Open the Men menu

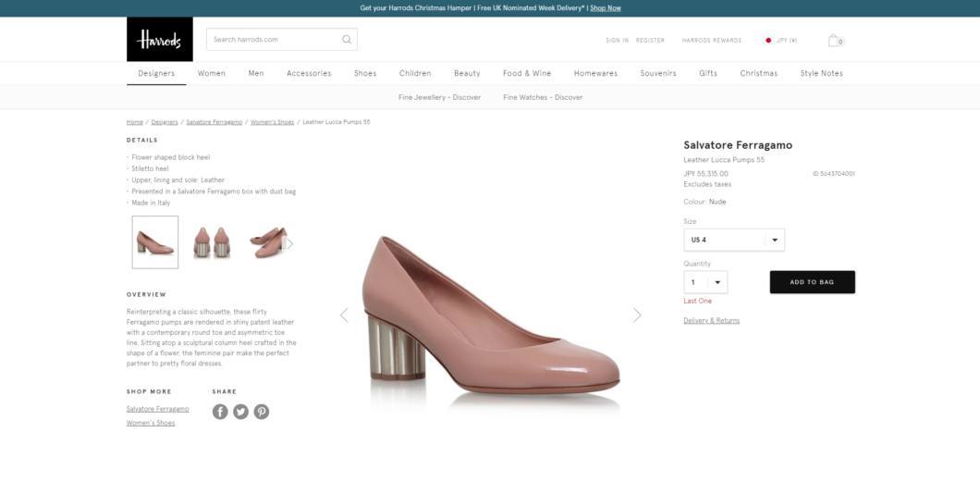(x=256, y=73)
